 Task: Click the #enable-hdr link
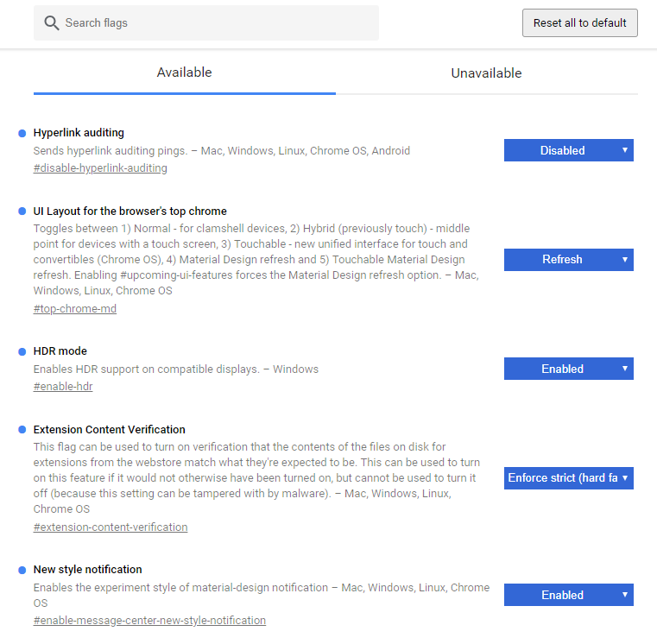[63, 386]
